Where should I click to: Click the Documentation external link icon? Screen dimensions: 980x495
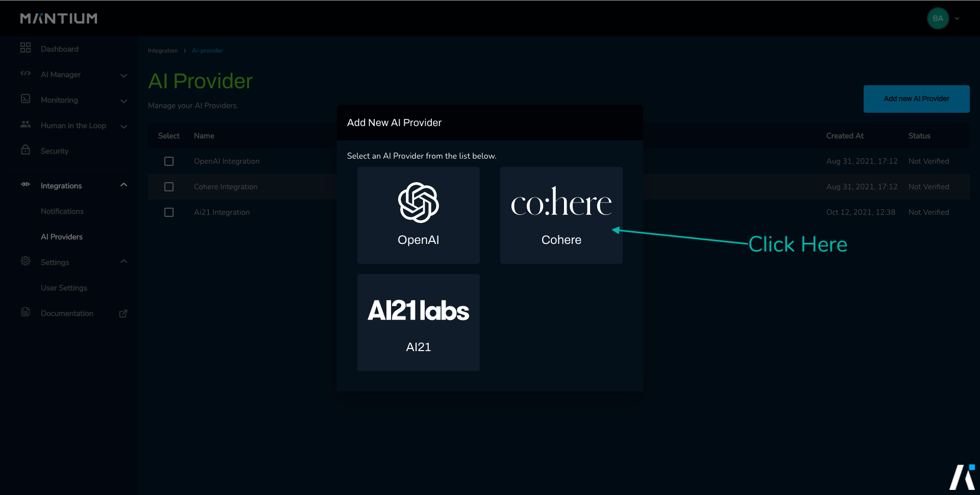(123, 313)
